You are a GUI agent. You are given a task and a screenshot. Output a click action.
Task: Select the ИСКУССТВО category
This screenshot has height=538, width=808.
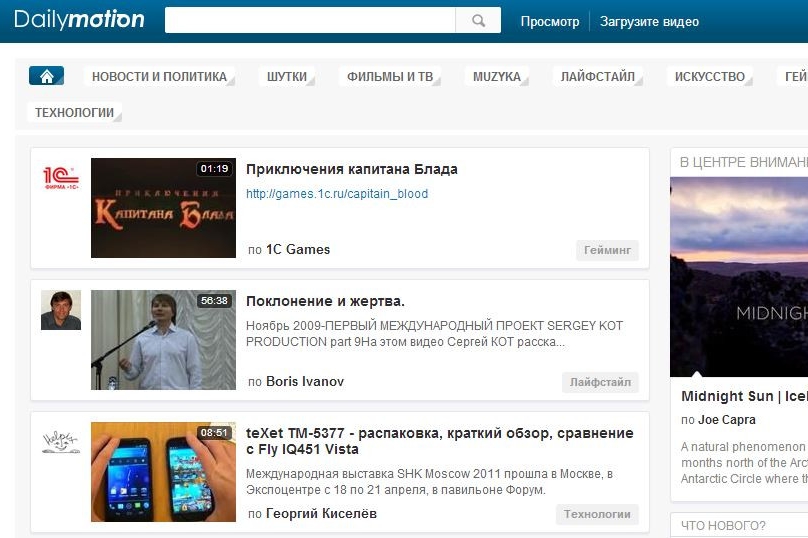click(x=710, y=76)
